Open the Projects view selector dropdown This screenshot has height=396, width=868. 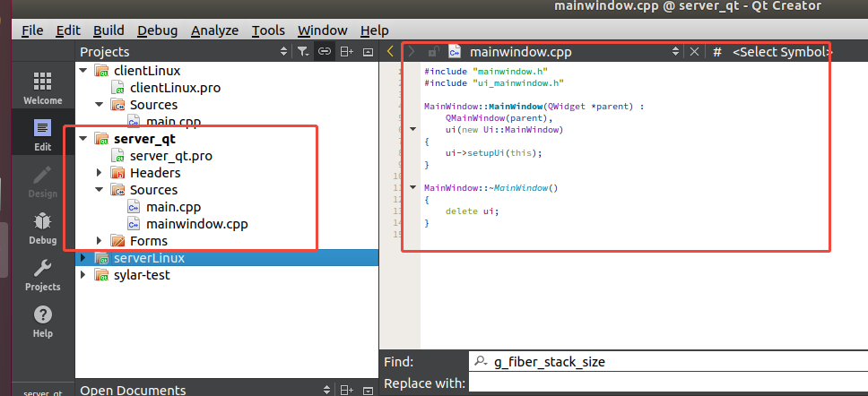(284, 51)
